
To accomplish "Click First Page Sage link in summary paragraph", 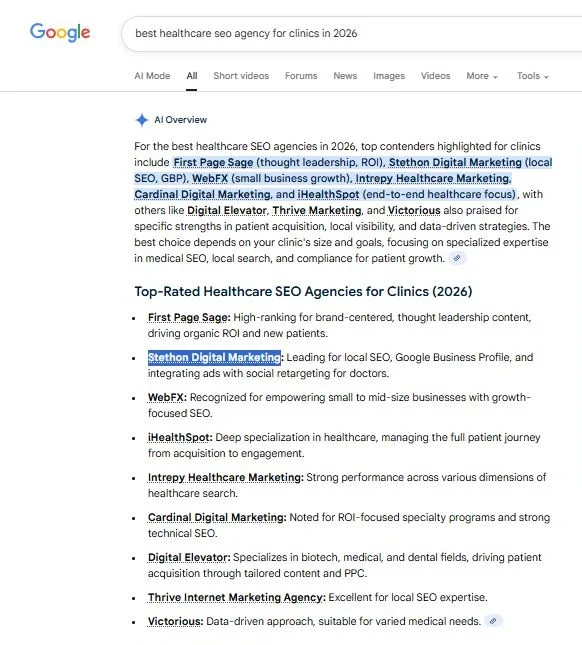I will [x=213, y=162].
